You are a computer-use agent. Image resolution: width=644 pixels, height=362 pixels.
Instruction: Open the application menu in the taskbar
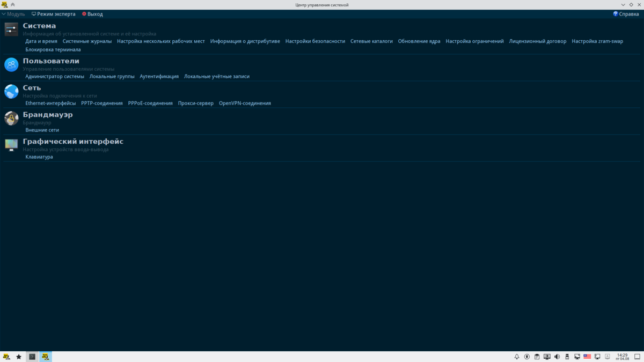(x=6, y=357)
